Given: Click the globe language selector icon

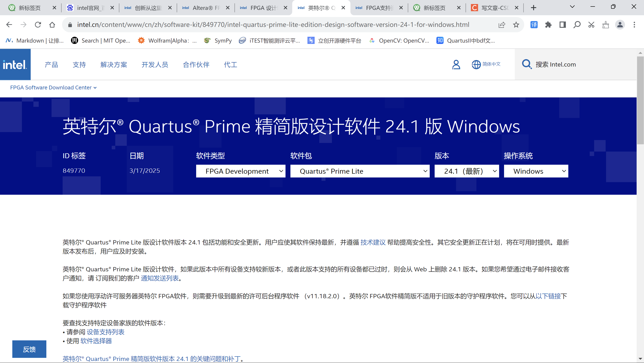Looking at the screenshot, I should (476, 65).
